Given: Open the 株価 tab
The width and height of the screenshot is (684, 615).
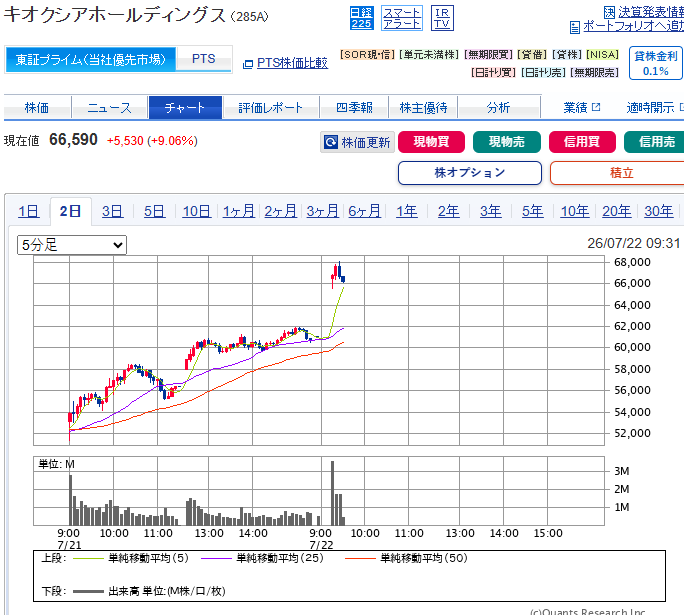Looking at the screenshot, I should click(x=37, y=108).
